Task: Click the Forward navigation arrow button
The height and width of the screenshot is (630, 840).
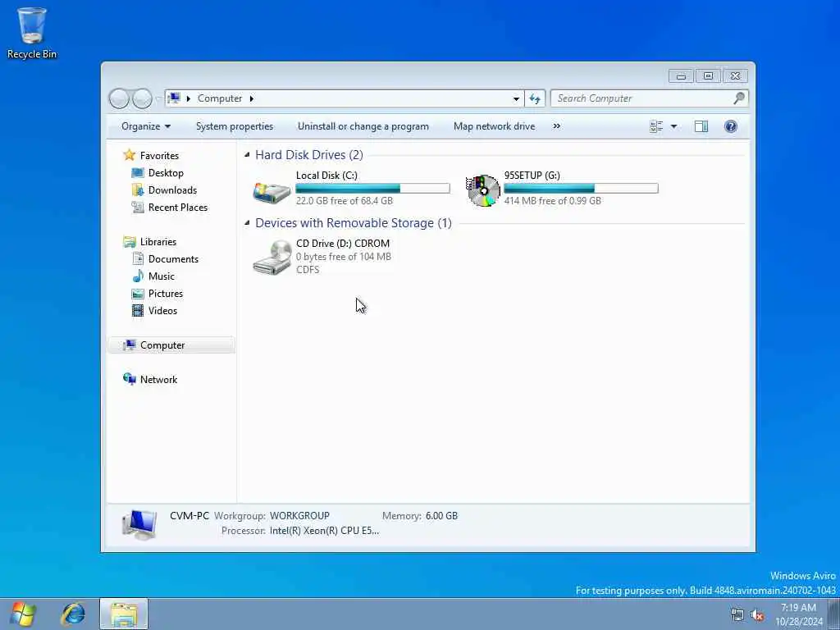Action: [142, 98]
